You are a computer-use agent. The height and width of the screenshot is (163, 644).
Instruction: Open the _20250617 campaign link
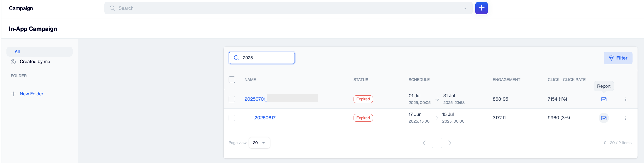[264, 118]
